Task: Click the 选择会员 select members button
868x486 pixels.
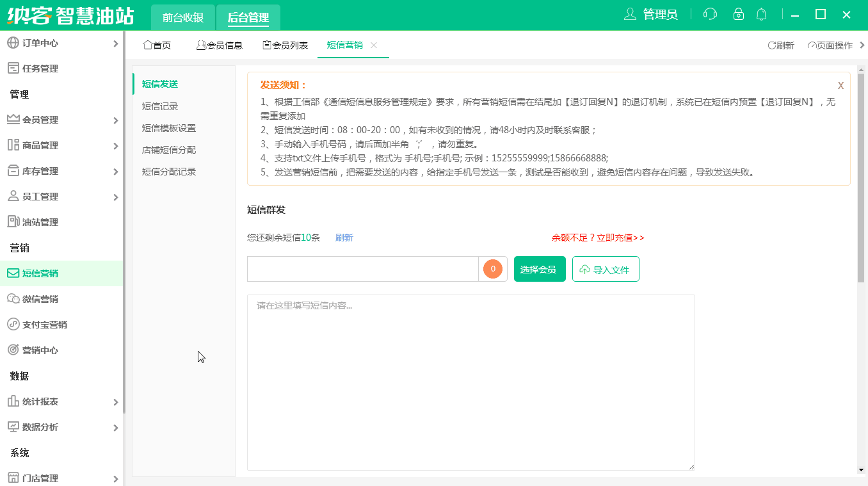Action: (539, 269)
